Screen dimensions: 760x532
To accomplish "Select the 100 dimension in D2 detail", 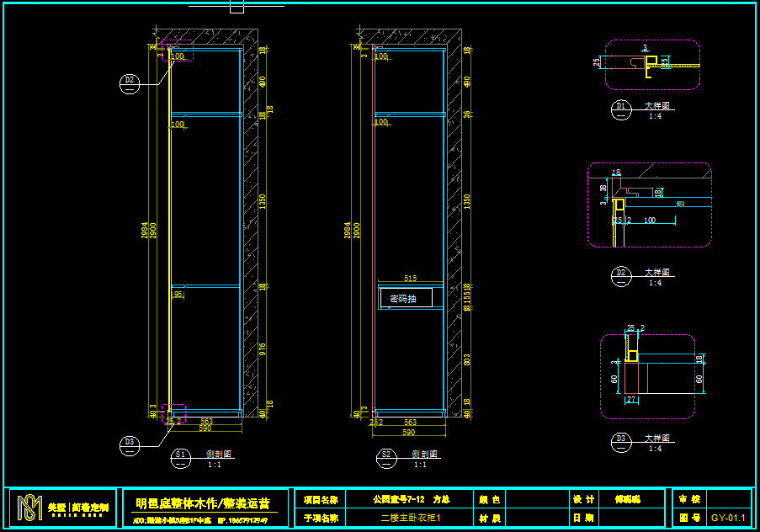I will 649,221.
